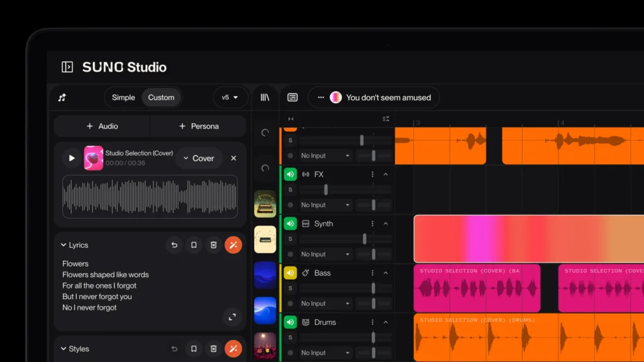Solo the Bass track with its S button
The height and width of the screenshot is (362, 644).
coord(290,288)
